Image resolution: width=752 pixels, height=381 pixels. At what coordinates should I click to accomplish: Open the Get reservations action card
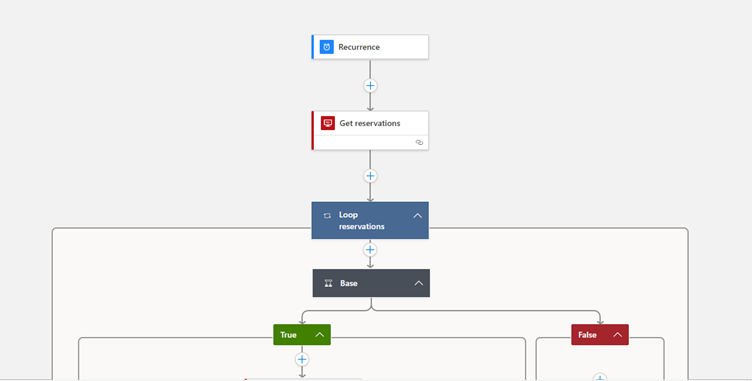coord(370,131)
